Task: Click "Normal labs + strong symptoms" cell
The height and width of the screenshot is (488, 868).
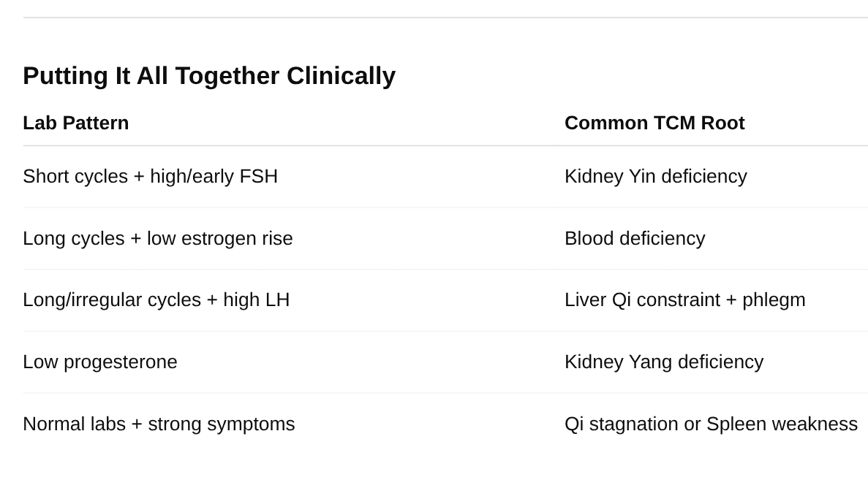Action: point(159,424)
